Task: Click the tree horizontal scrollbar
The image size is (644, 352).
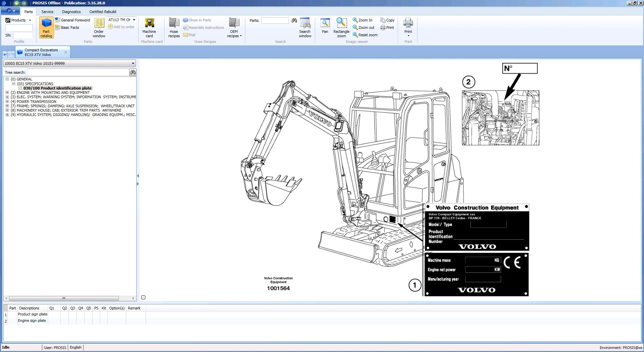Action: (64, 298)
